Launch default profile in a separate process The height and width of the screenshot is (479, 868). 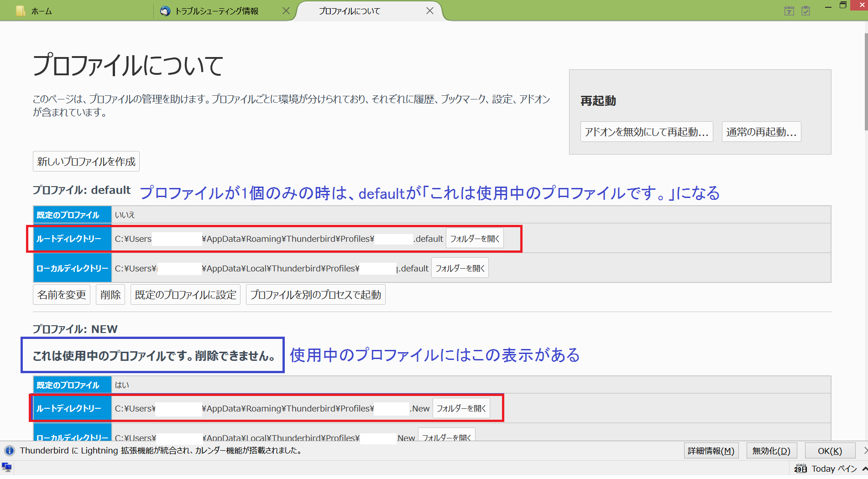pos(315,295)
